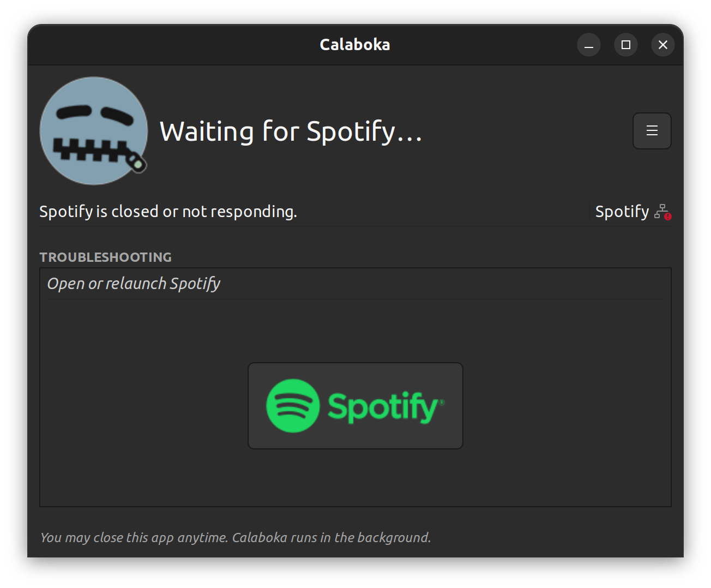Minimize the Calaboka window
Viewport: 711px width, 588px height.
589,45
